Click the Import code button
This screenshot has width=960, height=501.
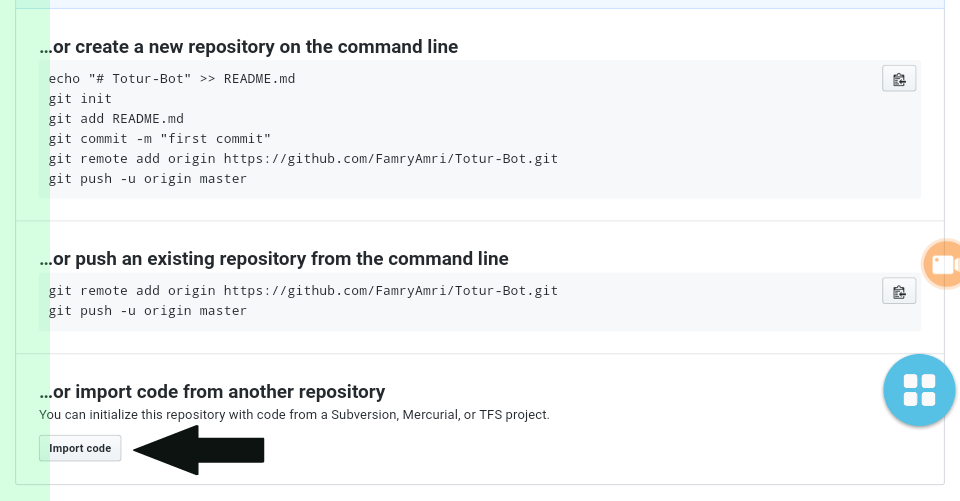(x=80, y=448)
